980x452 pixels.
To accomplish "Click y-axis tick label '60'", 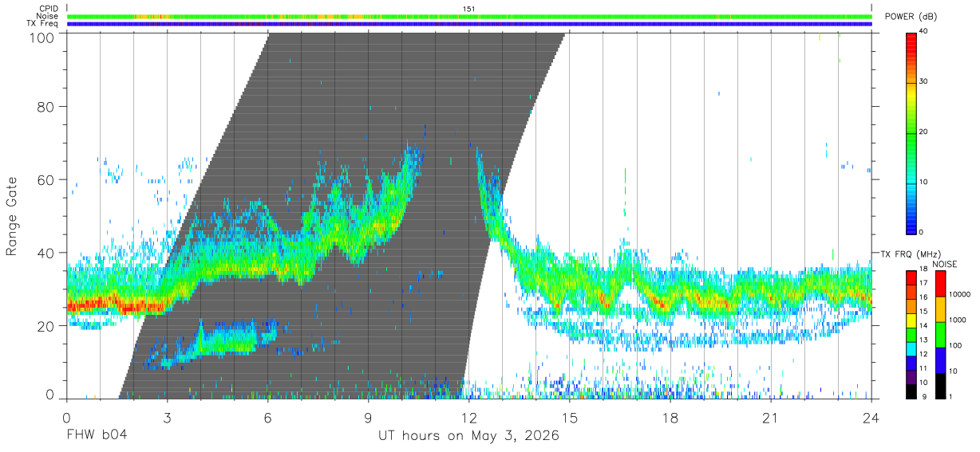I will point(46,179).
